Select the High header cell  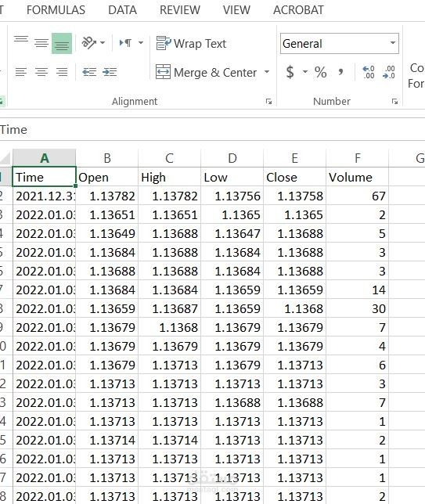click(x=169, y=177)
